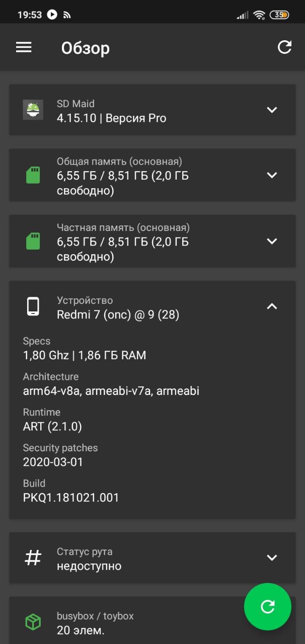
Task: Tap the hash icon for Статус рута
Action: 33,557
